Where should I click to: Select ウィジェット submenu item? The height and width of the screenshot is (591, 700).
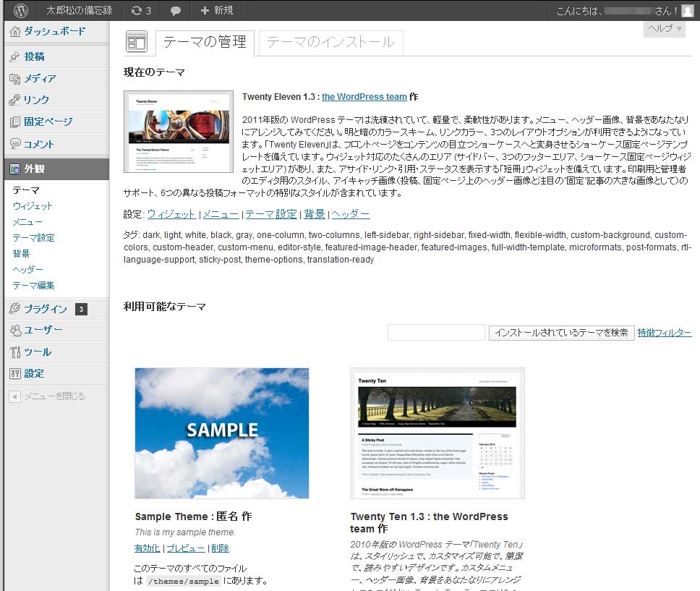[33, 206]
